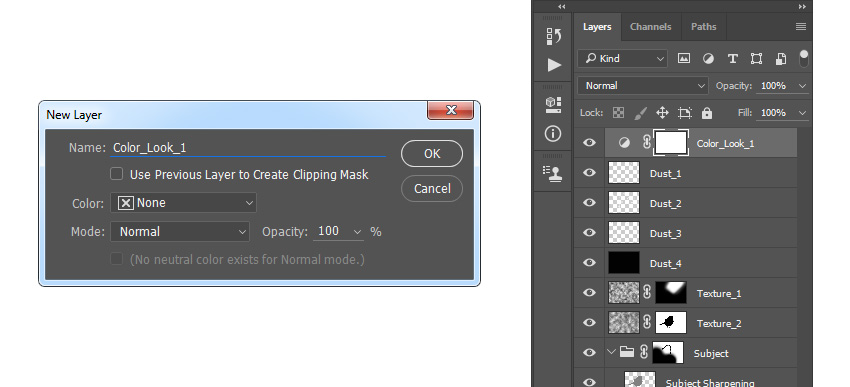Lock transparent pixels checkerboard icon
The height and width of the screenshot is (387, 850).
coord(618,113)
